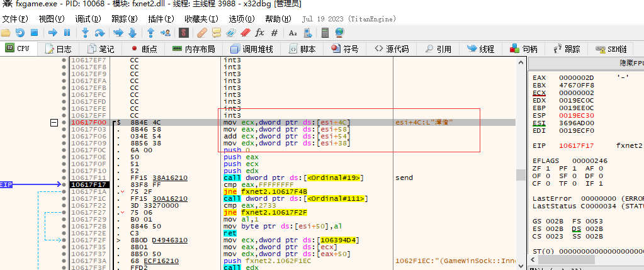Launch the Scylla plugin icon
Viewport: 644px width, 270px height.
coord(184,33)
